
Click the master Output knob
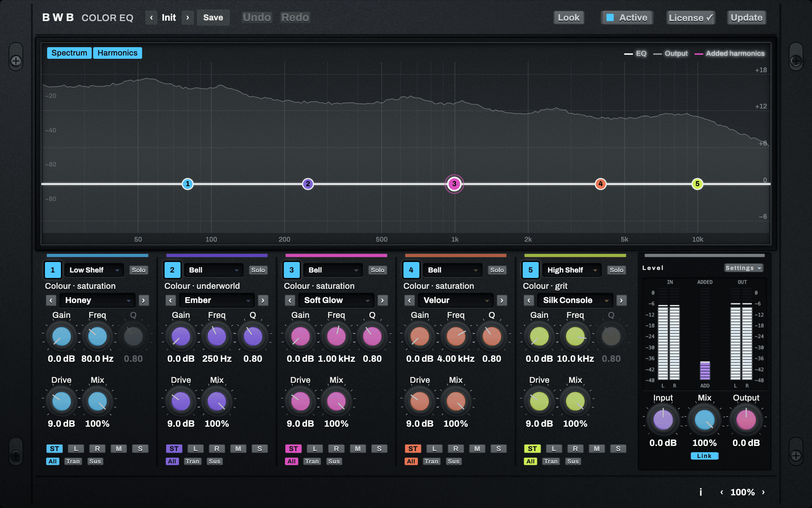click(746, 420)
